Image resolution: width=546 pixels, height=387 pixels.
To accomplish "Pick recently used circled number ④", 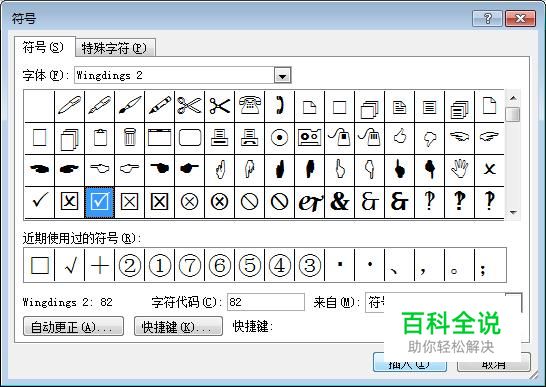I will 279,265.
